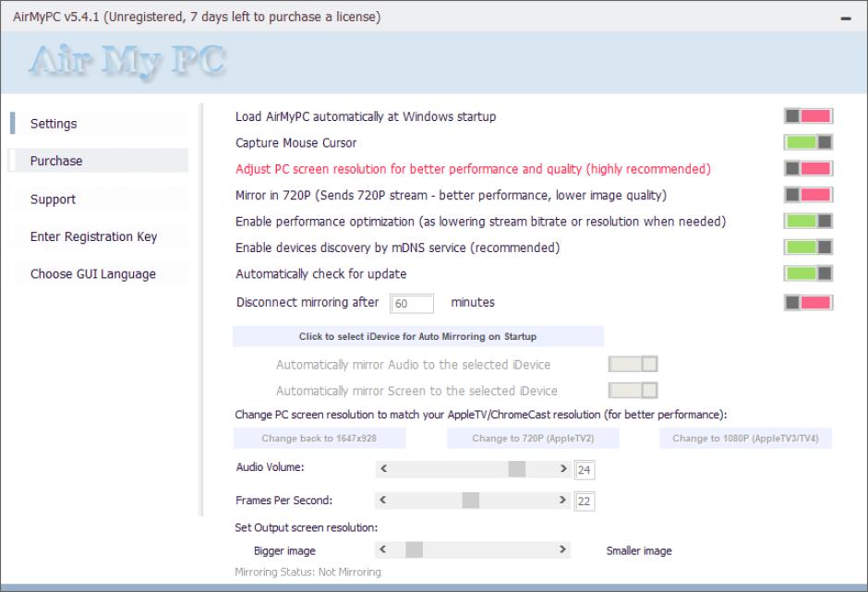This screenshot has width=868, height=592.
Task: Click the Frames Per Second slider thumb
Action: [471, 500]
